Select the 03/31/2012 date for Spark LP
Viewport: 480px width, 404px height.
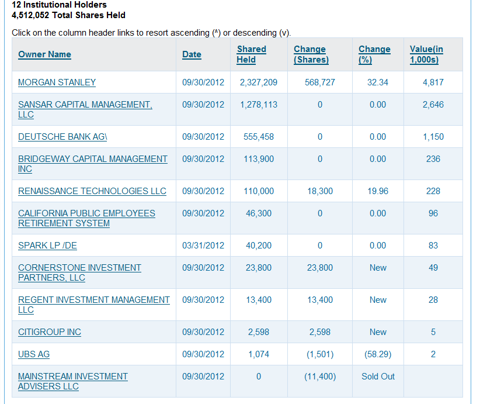pos(203,246)
